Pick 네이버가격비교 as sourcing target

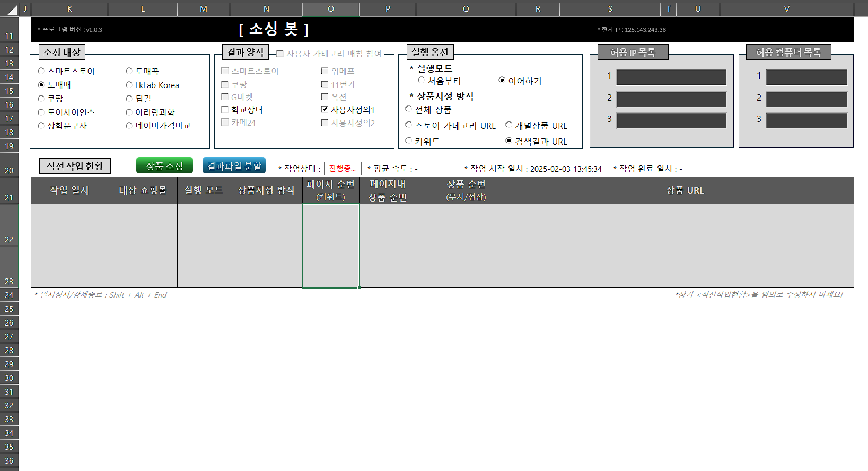(x=129, y=126)
